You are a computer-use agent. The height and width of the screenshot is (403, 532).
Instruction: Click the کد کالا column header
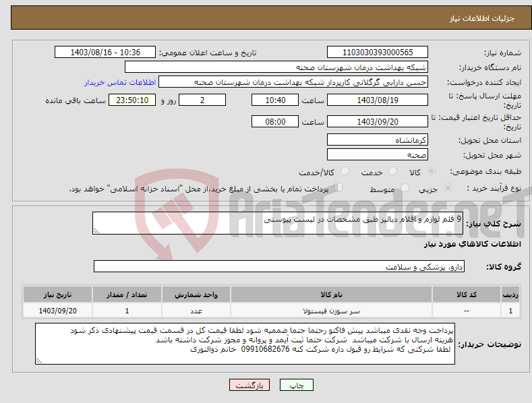467,294
